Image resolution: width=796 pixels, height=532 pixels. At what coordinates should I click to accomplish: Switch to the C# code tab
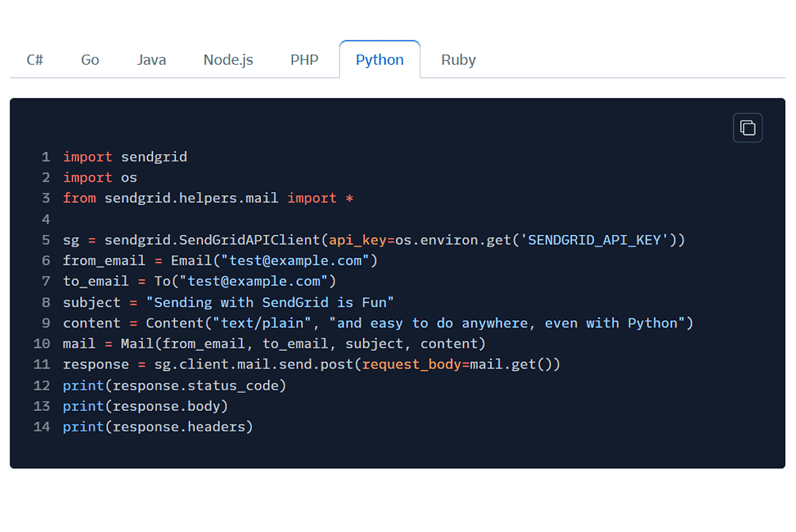35,60
